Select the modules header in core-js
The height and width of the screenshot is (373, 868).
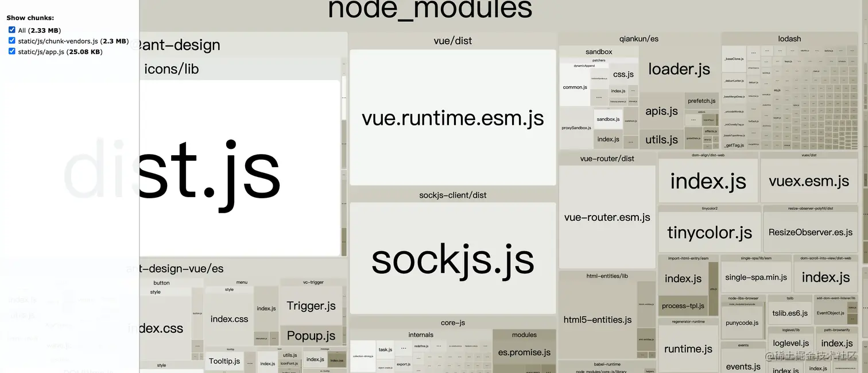pyautogui.click(x=524, y=334)
